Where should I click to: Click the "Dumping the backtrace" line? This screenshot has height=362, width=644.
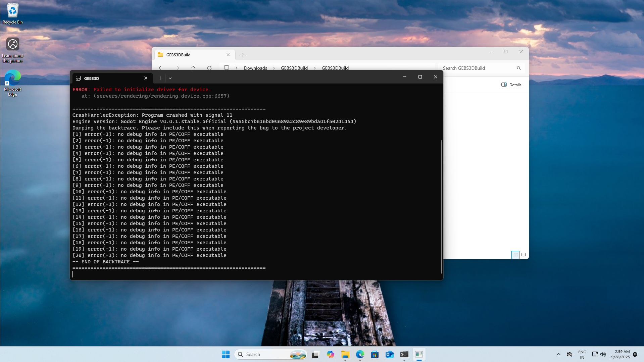(210, 128)
